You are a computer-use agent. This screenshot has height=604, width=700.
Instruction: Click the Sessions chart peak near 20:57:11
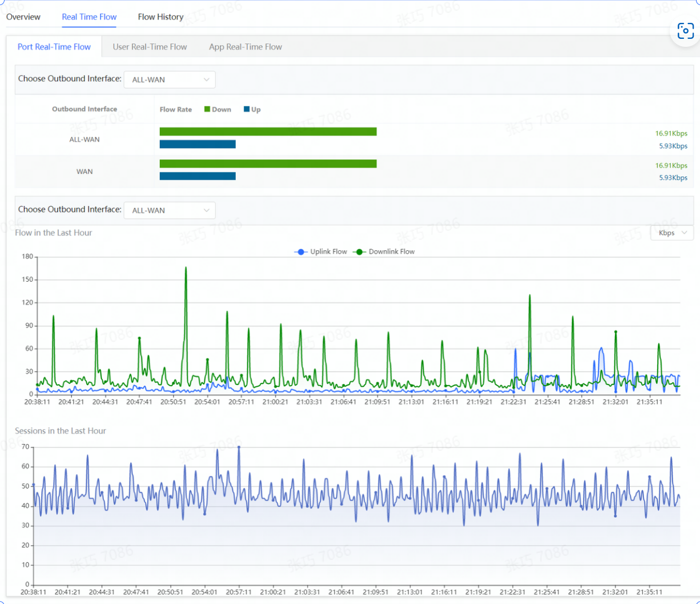[239, 447]
